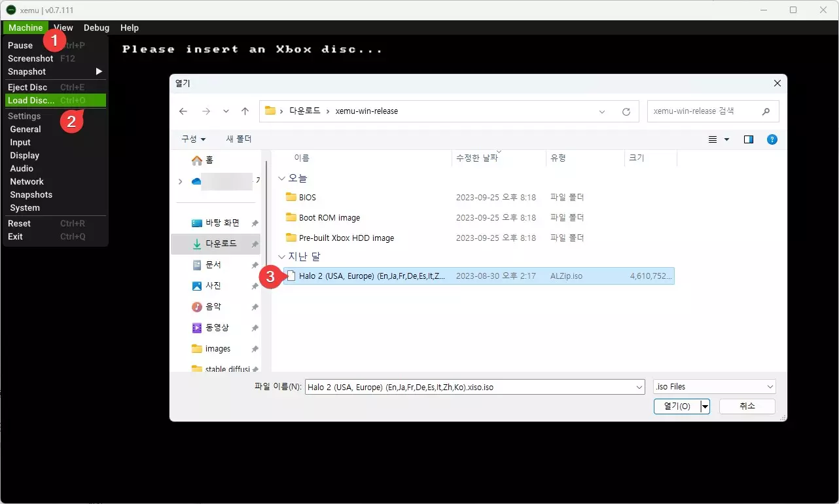Click the folder icon in the address bar
Viewport: 839px width, 504px height.
pos(270,111)
